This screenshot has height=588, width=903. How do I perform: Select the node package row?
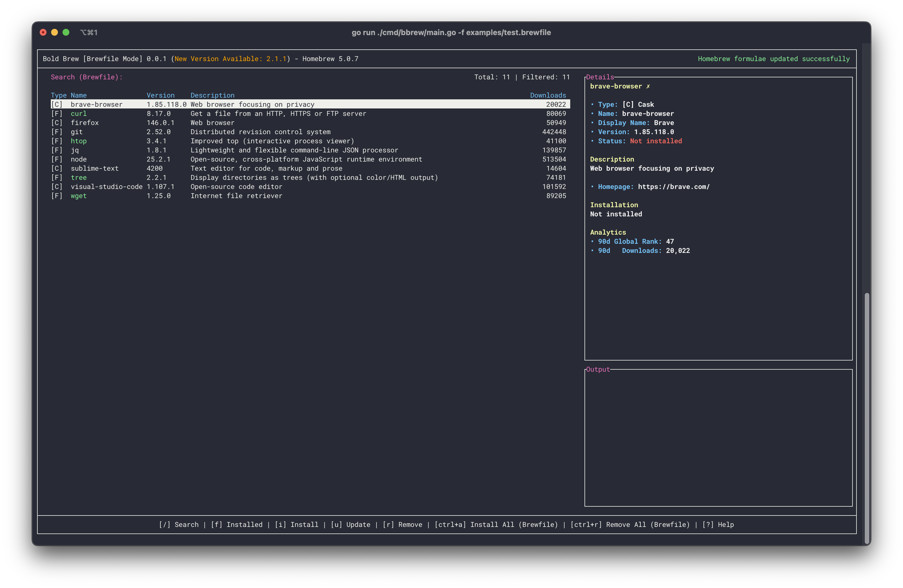(x=78, y=159)
